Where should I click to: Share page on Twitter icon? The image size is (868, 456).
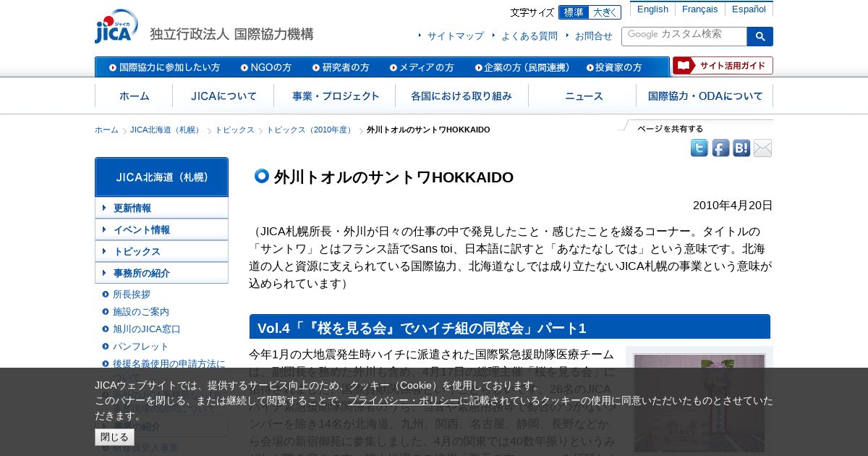[x=699, y=148]
